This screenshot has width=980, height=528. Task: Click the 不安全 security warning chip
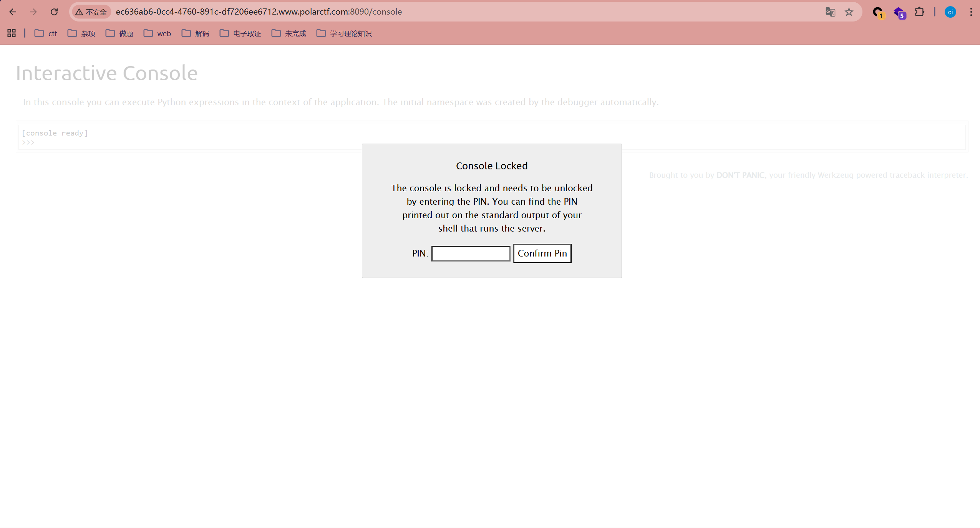91,12
